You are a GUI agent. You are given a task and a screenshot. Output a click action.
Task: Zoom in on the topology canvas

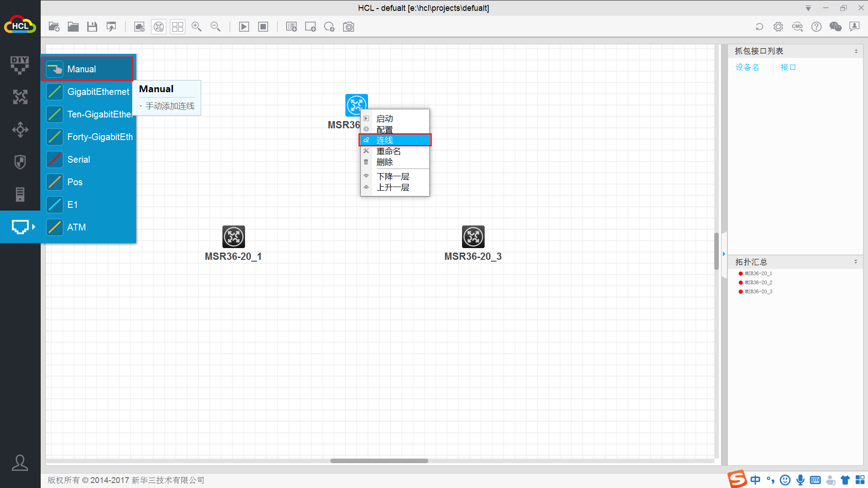click(197, 27)
